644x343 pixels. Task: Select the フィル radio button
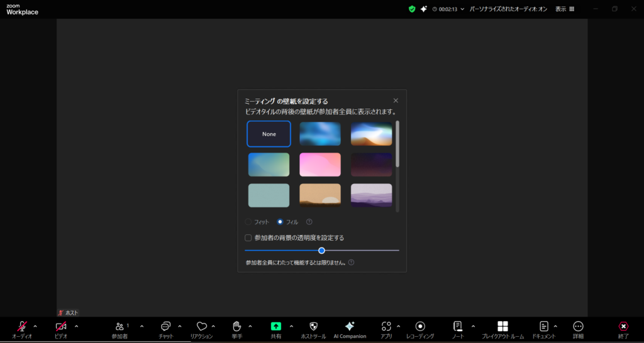pos(280,222)
